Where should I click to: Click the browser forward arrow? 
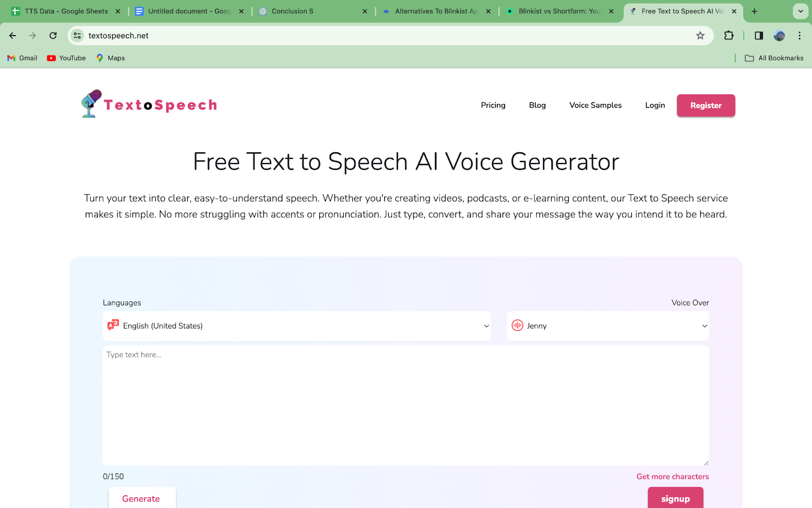[32, 36]
